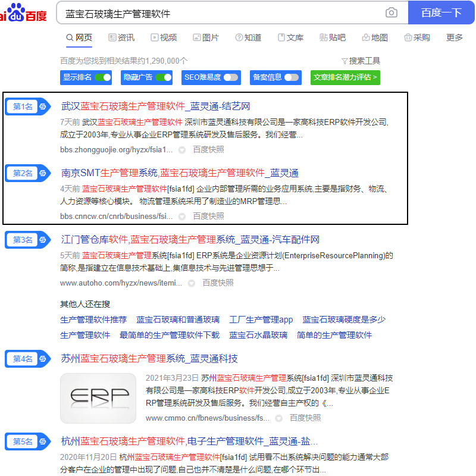Click URL bbs.zhongguojie.org/hyzx/fsia1...

(x=116, y=150)
